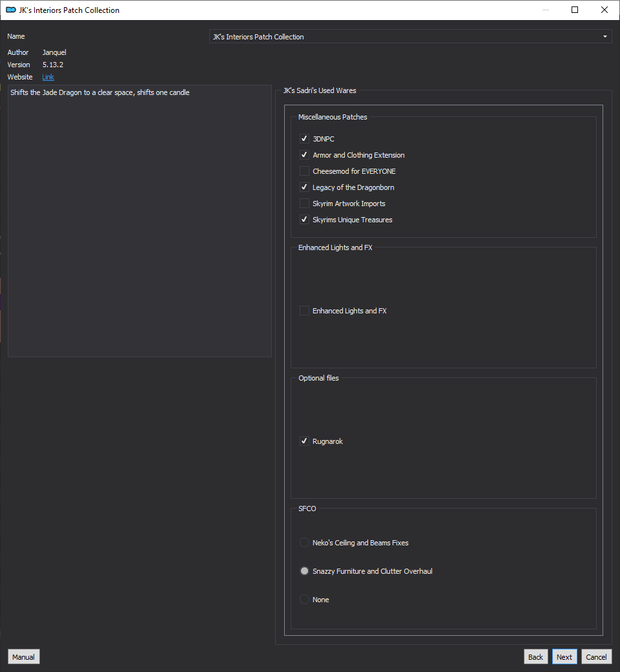Image resolution: width=620 pixels, height=672 pixels.
Task: Uncheck the 3DNPC patch
Action: coord(304,138)
